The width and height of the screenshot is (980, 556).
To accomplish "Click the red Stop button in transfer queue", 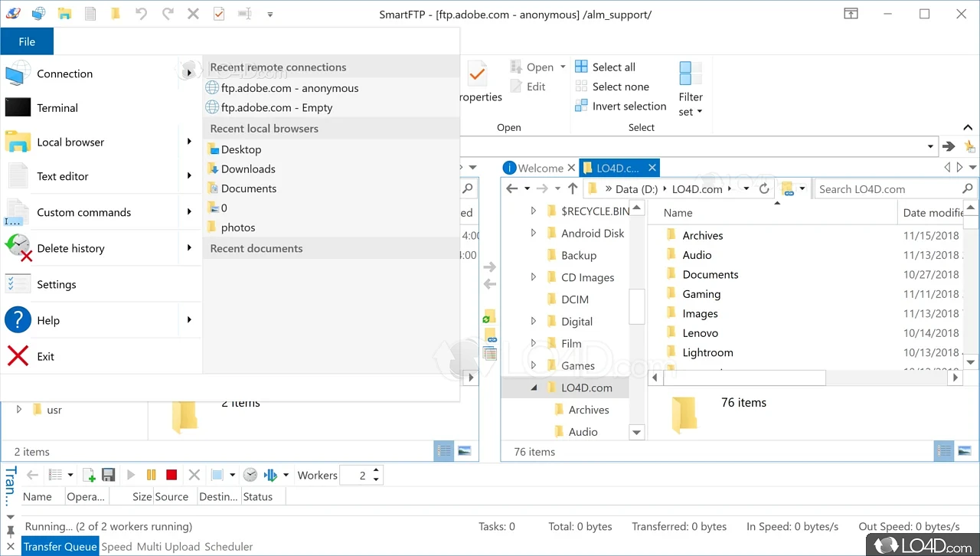I will pos(171,476).
